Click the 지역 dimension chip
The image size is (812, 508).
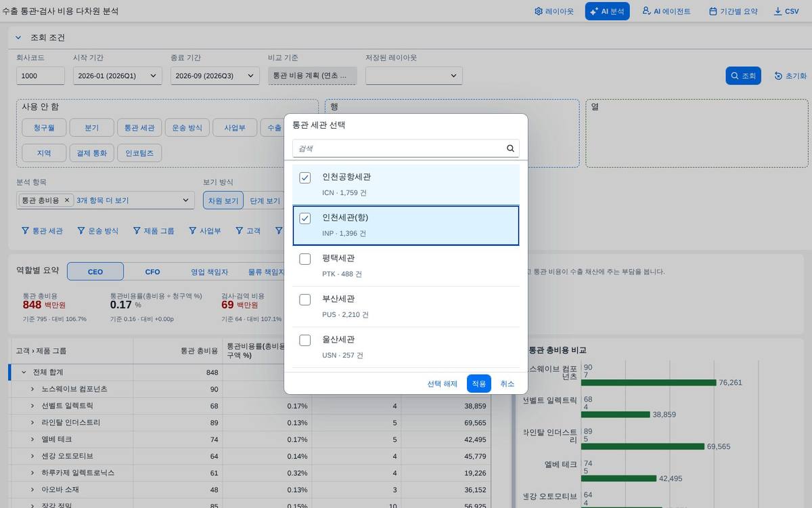click(x=44, y=153)
